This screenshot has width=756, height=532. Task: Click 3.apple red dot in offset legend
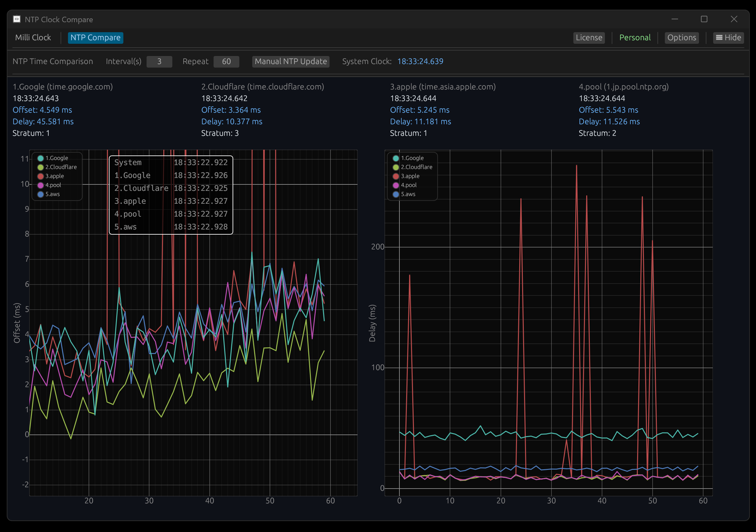pos(41,176)
